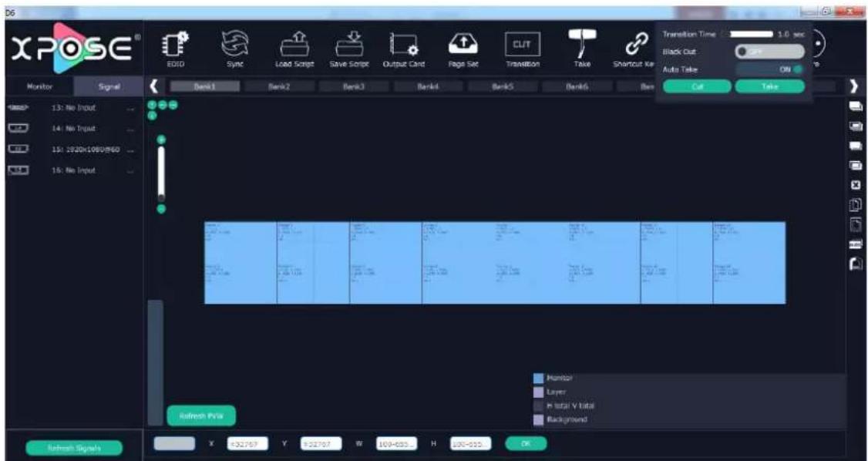Select the Bank4 tab
This screenshot has width=868, height=461.
[429, 86]
